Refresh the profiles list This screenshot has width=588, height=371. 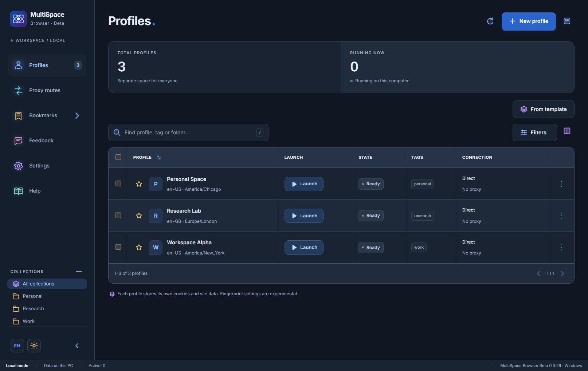(490, 21)
